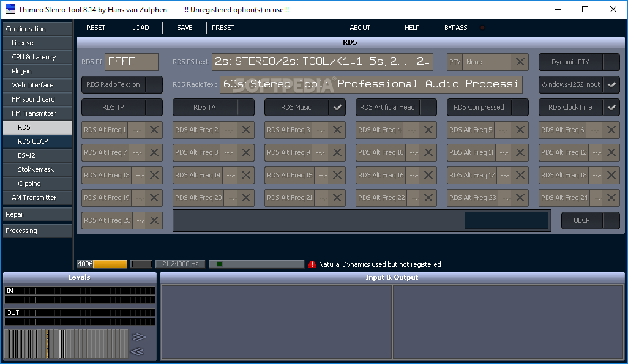This screenshot has width=628, height=364.
Task: Clear the RDS Alt Freq 15 X icon
Action: coord(337,175)
